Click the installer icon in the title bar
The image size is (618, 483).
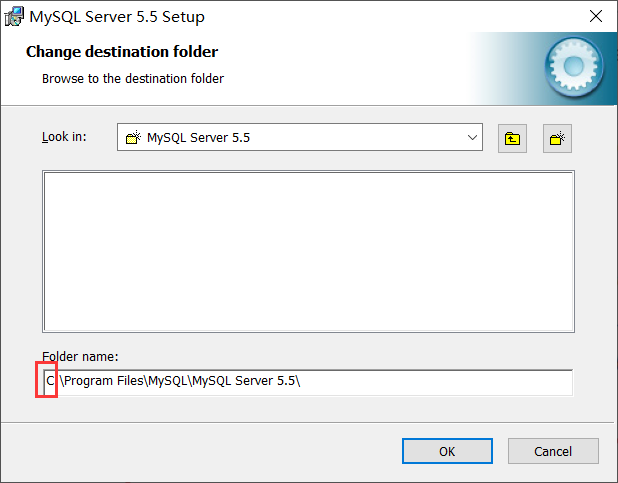tap(15, 16)
